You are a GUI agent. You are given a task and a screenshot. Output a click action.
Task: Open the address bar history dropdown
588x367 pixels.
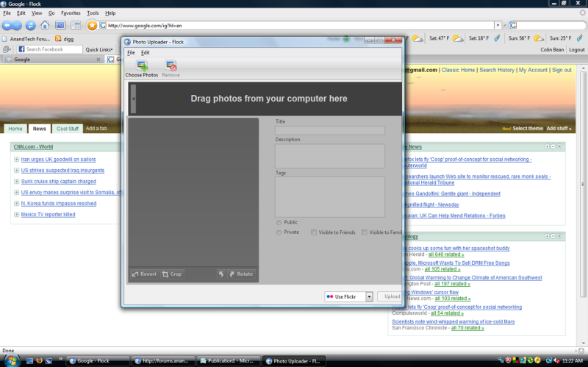coord(498,26)
